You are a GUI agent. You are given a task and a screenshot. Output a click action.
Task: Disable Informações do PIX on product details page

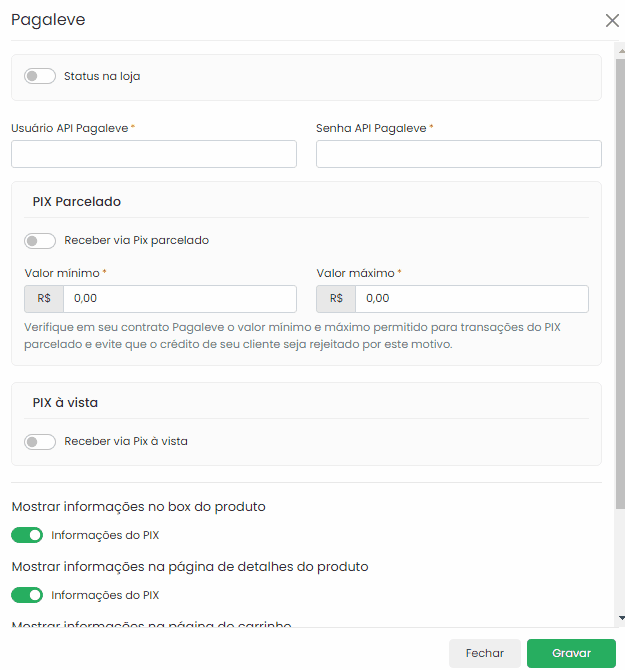pyautogui.click(x=28, y=595)
